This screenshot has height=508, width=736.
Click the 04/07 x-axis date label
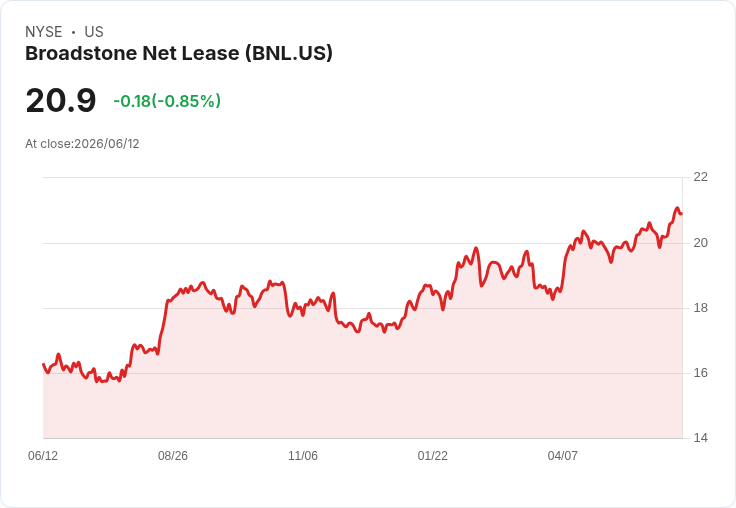click(562, 455)
